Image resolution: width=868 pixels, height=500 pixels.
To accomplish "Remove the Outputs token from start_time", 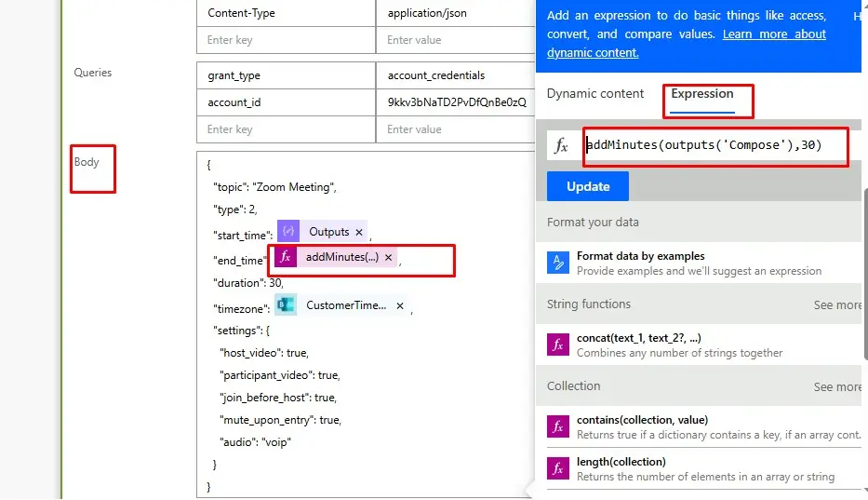I will [x=359, y=232].
